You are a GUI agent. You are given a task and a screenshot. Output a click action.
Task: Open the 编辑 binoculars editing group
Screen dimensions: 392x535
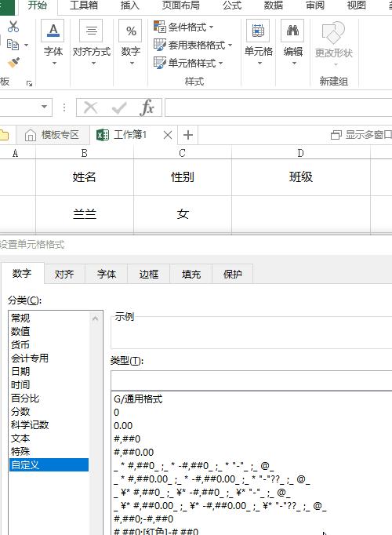coord(293,43)
